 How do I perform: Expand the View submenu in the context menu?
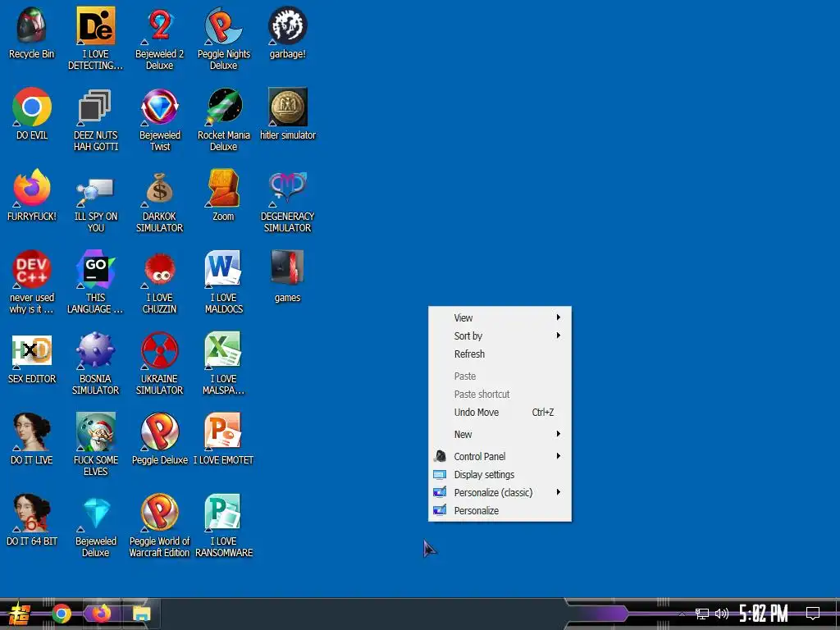tap(500, 317)
